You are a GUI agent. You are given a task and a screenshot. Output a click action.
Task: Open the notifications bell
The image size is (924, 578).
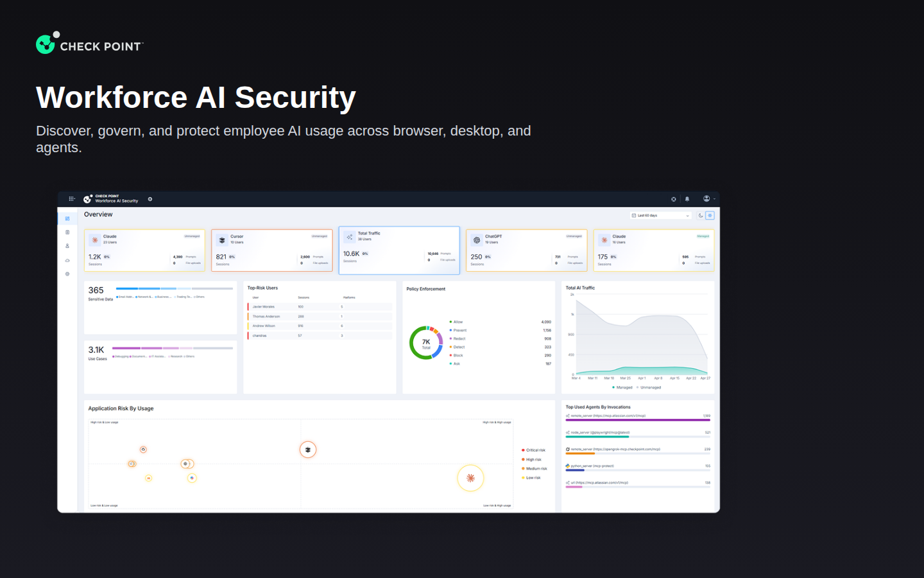click(x=687, y=199)
